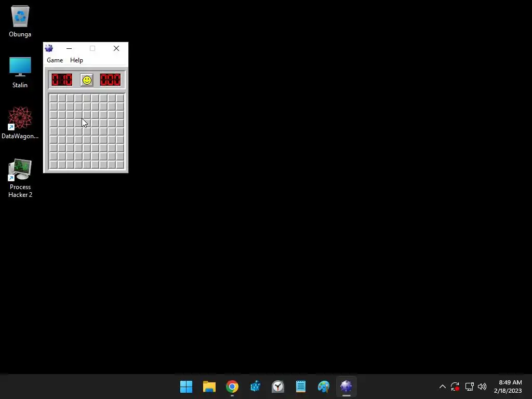Click the mine counter display

tap(62, 80)
